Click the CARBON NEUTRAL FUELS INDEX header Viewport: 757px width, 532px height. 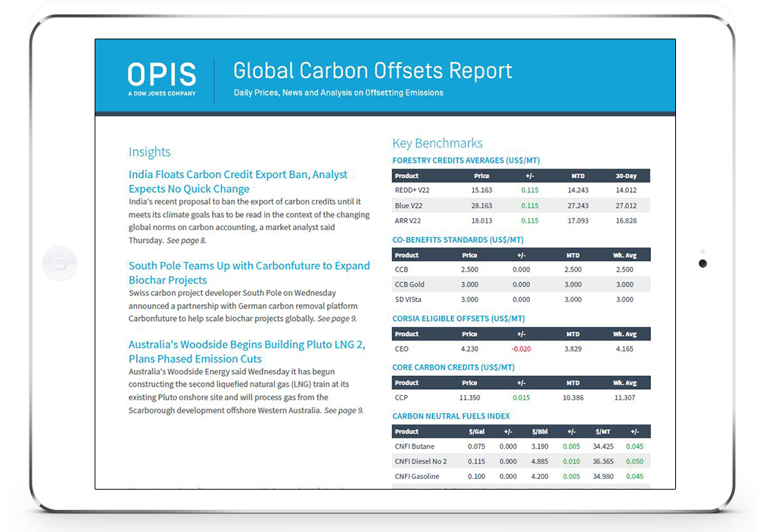(450, 415)
